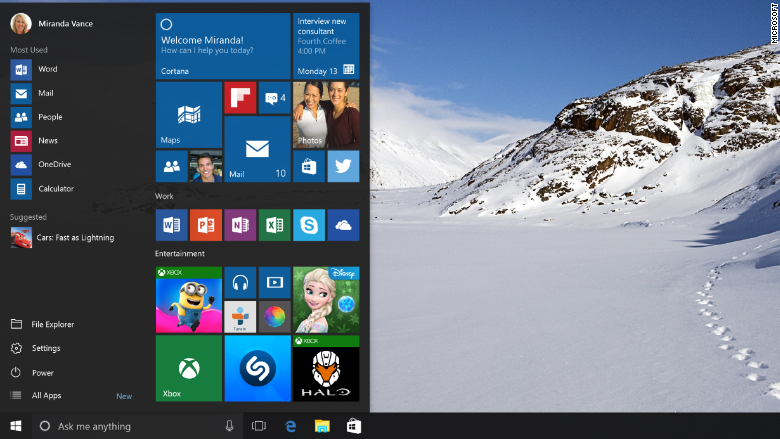
Task: Launch the Excel tile
Action: point(275,225)
